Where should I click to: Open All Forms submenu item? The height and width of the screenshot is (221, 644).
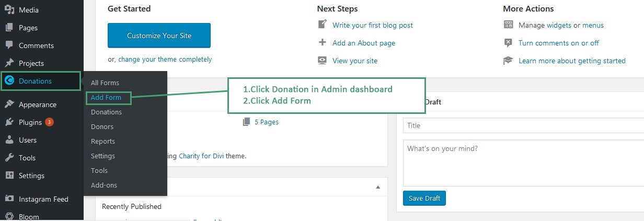click(x=105, y=83)
